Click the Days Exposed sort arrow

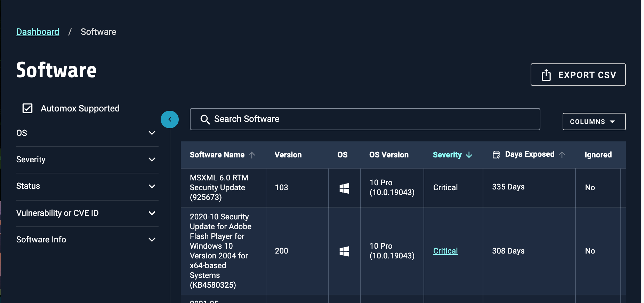click(x=562, y=155)
